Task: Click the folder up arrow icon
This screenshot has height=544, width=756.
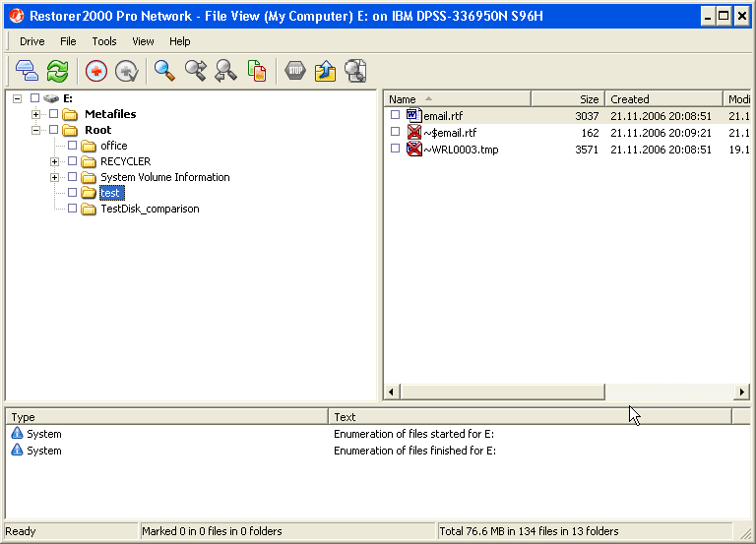Action: point(326,71)
